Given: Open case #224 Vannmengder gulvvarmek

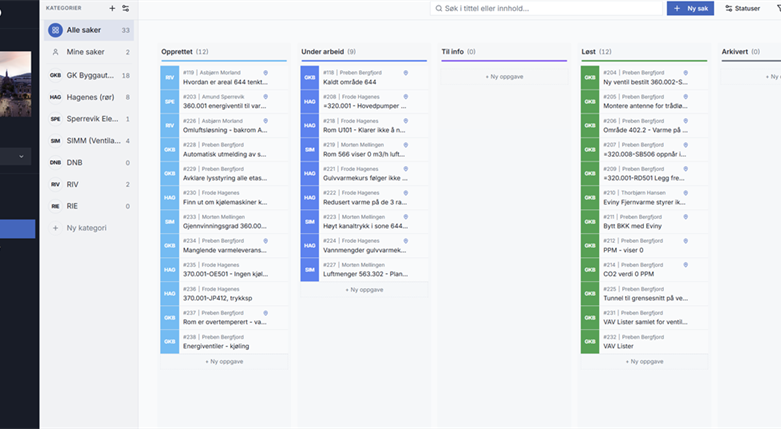Looking at the screenshot, I should tap(364, 246).
